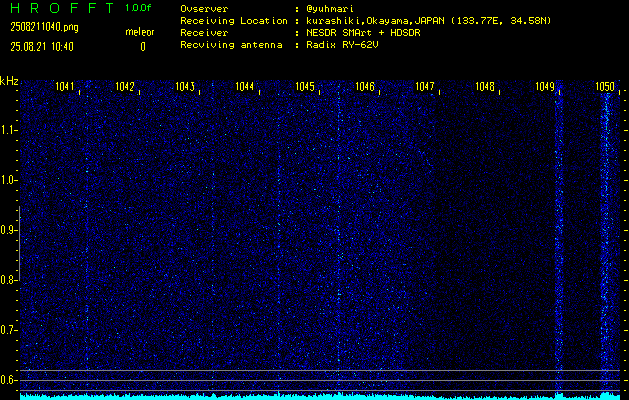Image resolution: width=629 pixels, height=400 pixels.
Task: Click the 1045 time axis marker
Action: [305, 86]
